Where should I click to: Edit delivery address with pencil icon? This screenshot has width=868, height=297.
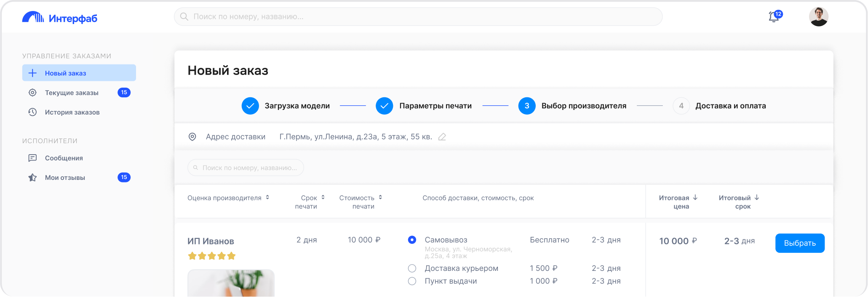click(x=442, y=137)
